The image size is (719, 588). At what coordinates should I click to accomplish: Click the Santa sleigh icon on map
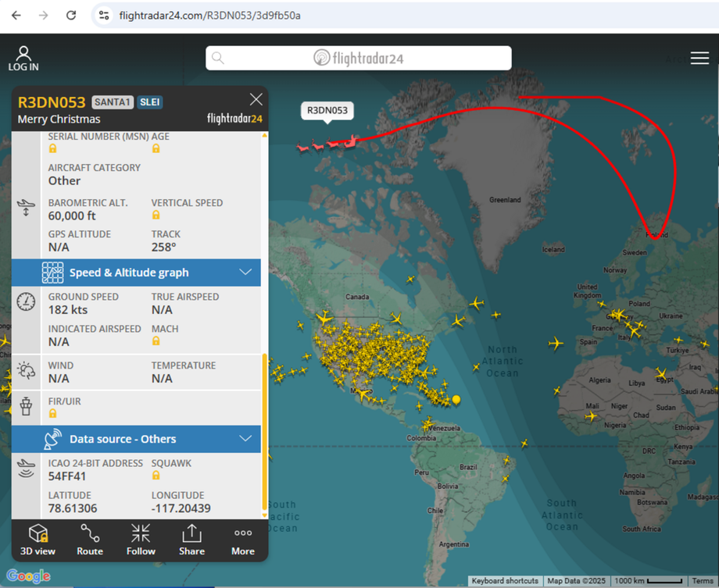click(x=328, y=144)
